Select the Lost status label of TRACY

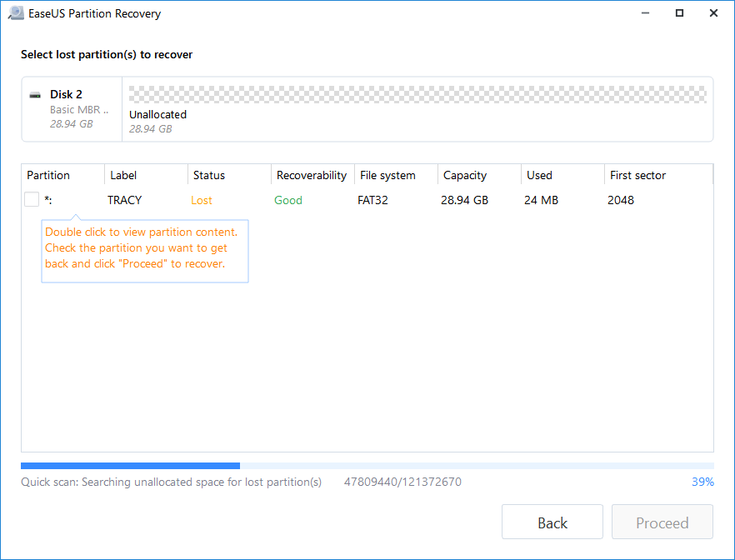point(200,200)
